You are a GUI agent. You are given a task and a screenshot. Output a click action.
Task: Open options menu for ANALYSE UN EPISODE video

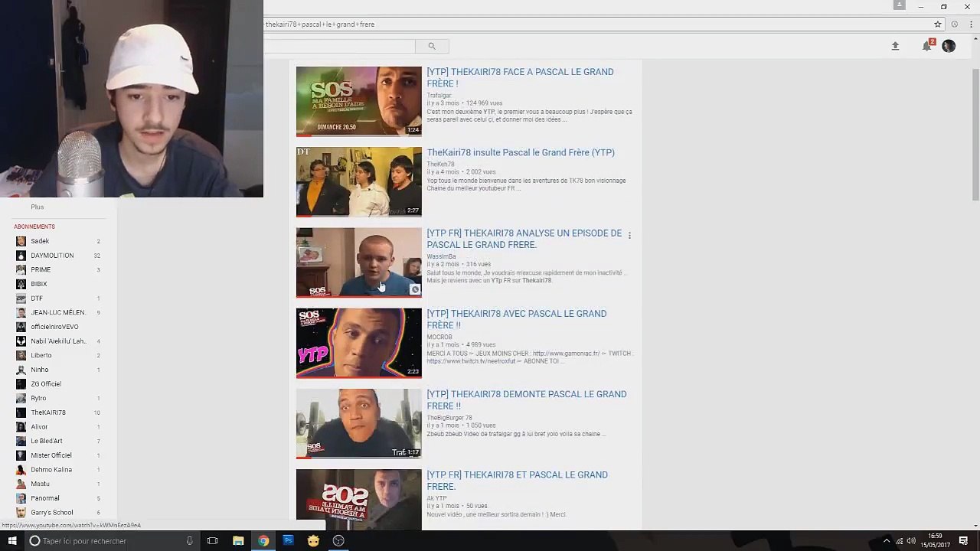629,236
